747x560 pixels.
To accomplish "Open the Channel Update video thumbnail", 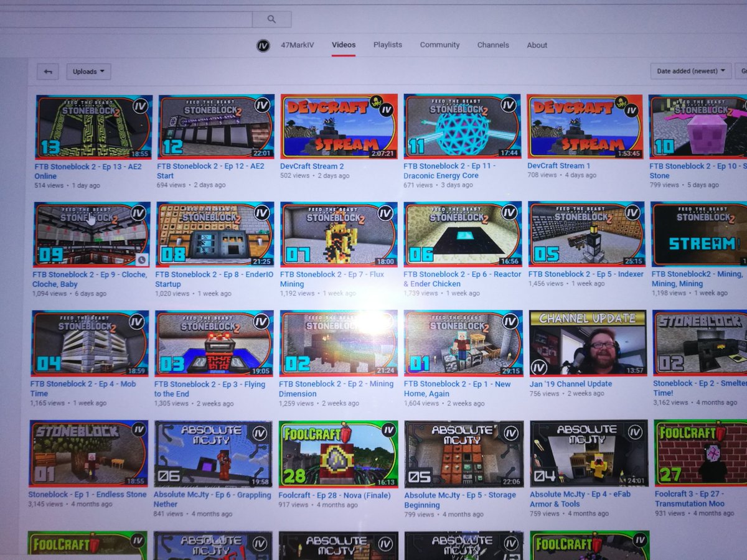I will point(588,343).
